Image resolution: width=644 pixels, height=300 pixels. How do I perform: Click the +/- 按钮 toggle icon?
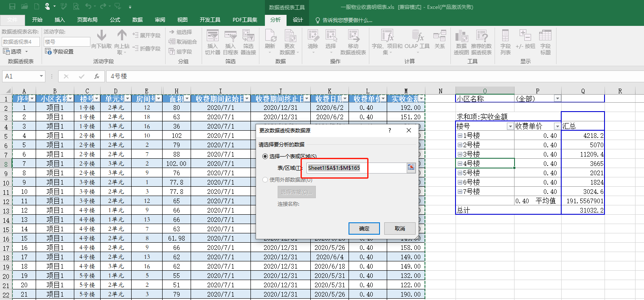[525, 35]
